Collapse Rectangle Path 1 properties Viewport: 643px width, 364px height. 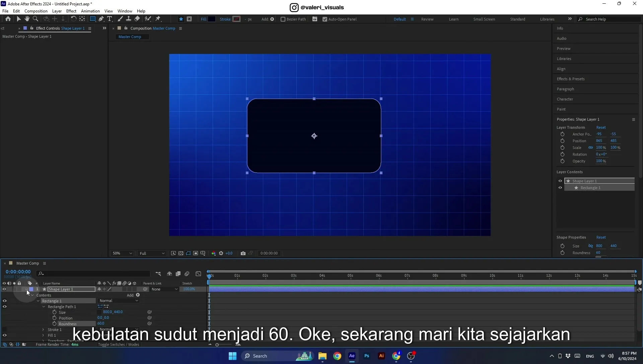(x=44, y=306)
